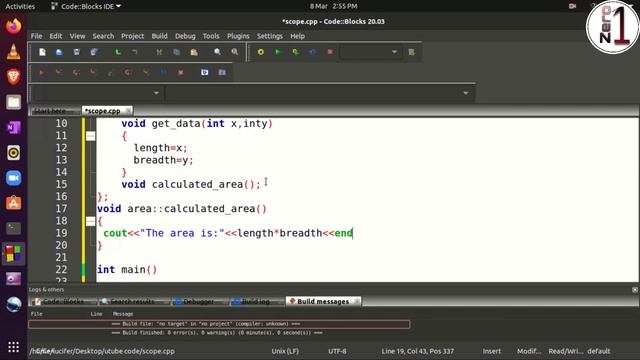Rebuild using the blue refresh icon
Viewport: 640px width, 360px height.
point(313,52)
